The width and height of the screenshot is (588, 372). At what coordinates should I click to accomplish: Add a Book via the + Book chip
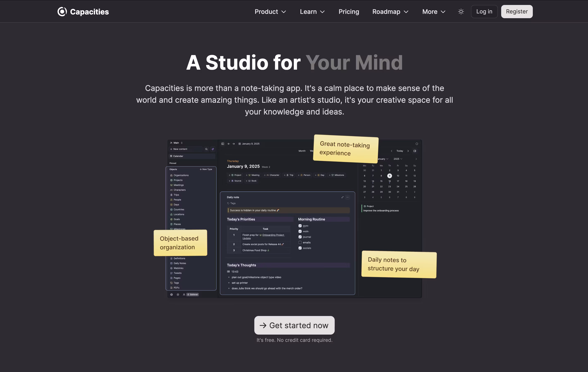[x=251, y=181]
